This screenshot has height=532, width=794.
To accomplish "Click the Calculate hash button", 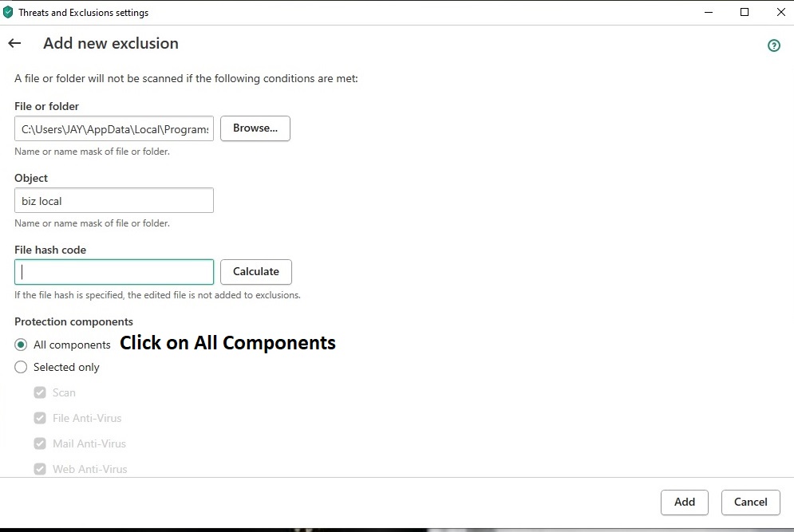I will coord(255,272).
